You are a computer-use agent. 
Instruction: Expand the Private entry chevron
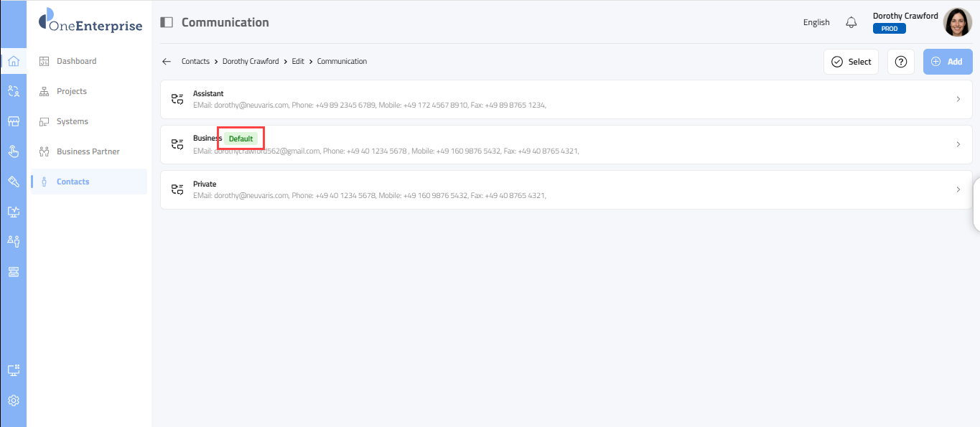pos(958,190)
